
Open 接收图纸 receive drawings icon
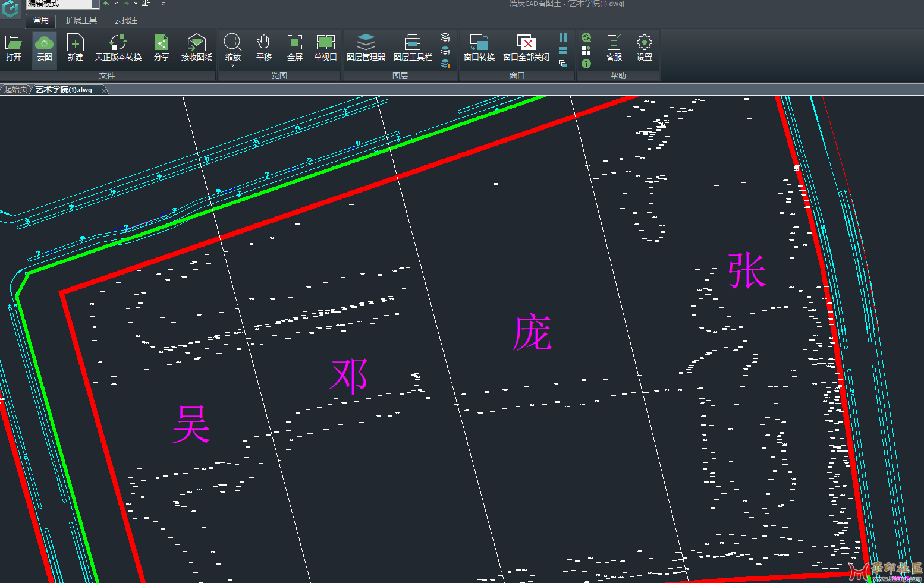pos(196,48)
